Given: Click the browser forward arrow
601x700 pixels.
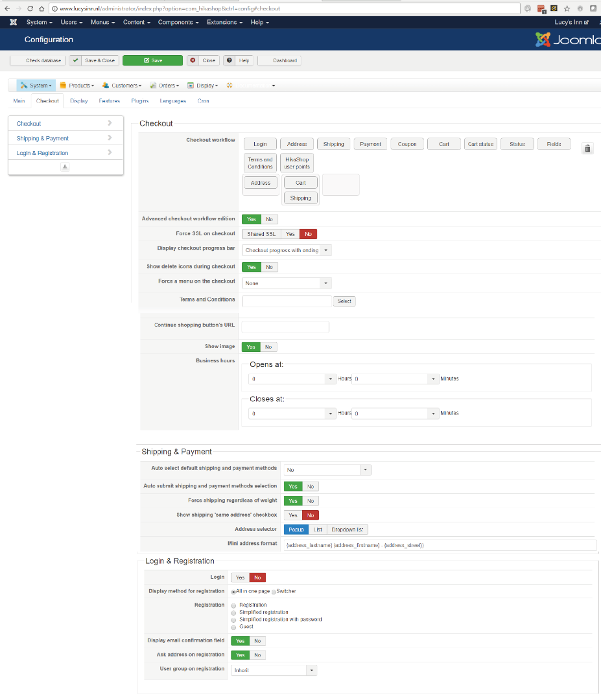Looking at the screenshot, I should [19, 8].
